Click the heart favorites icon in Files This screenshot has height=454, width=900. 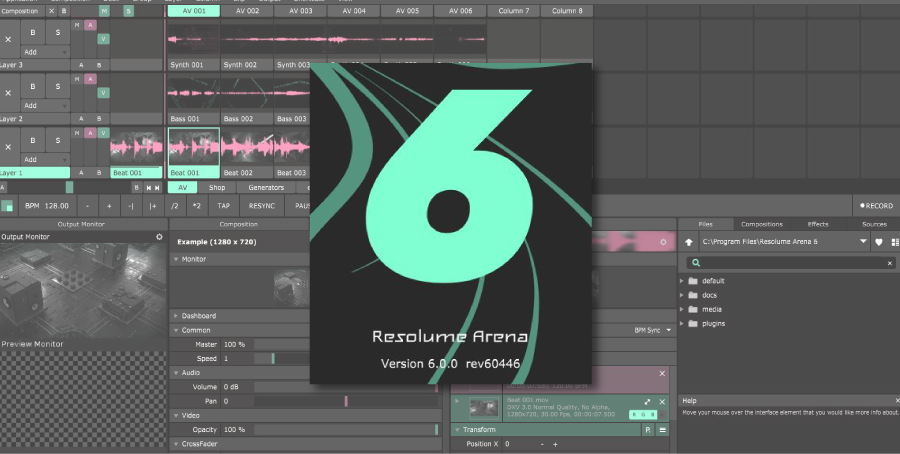879,242
